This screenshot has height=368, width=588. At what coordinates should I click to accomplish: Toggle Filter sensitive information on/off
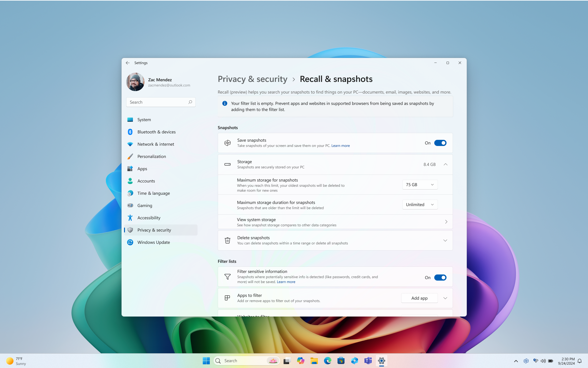(440, 277)
